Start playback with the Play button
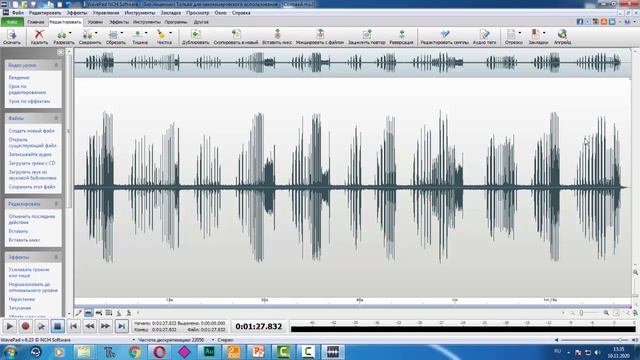The image size is (640, 360). coord(9,326)
